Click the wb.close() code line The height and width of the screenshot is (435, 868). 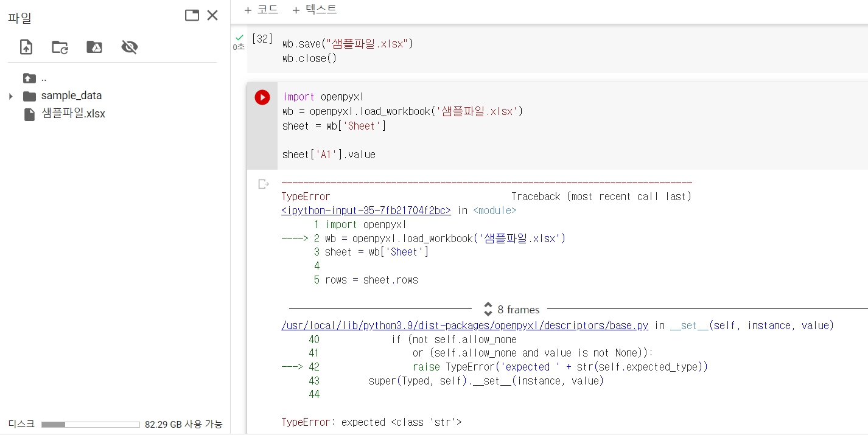click(x=309, y=58)
